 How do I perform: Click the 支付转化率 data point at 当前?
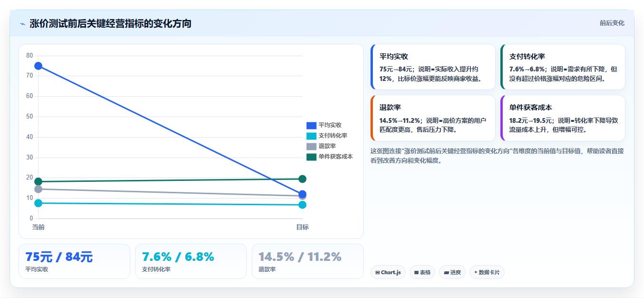(38, 203)
